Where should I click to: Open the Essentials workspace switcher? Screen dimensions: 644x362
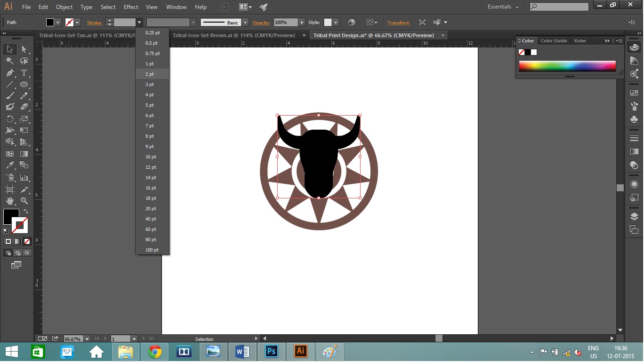pyautogui.click(x=503, y=7)
